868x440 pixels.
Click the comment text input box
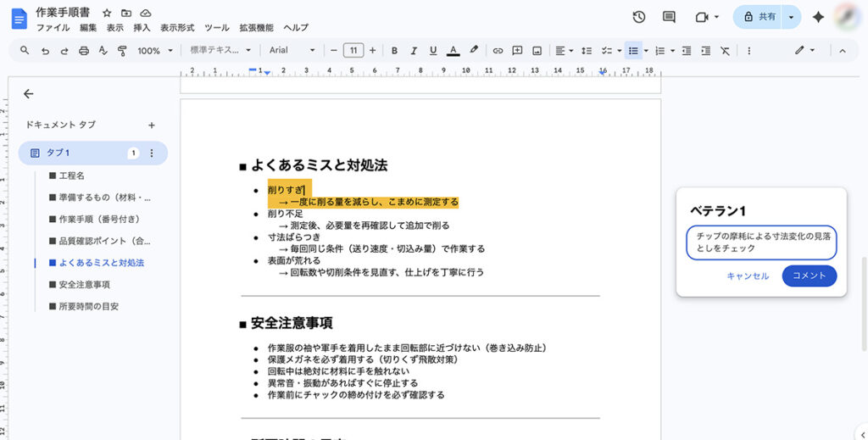tap(761, 242)
